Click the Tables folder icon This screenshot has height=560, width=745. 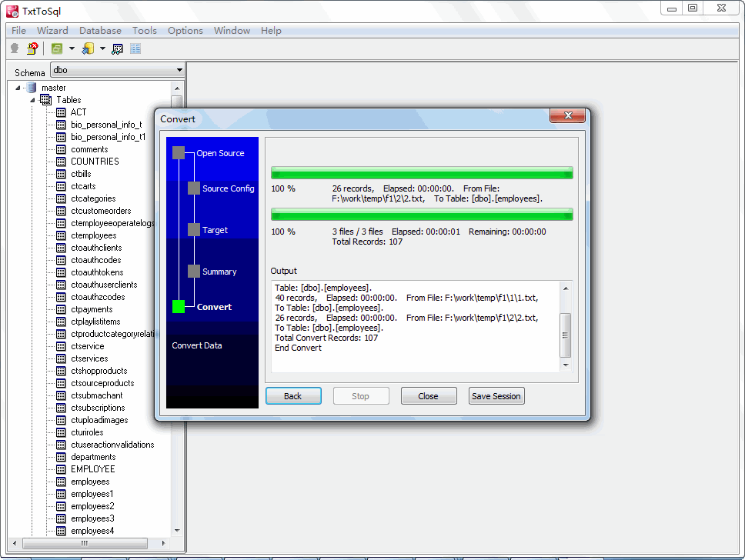46,100
